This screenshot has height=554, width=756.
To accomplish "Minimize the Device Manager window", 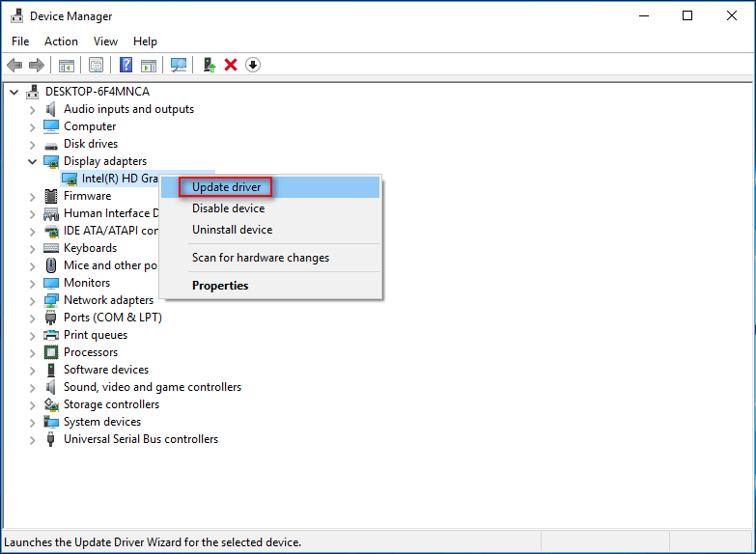I will [x=644, y=15].
